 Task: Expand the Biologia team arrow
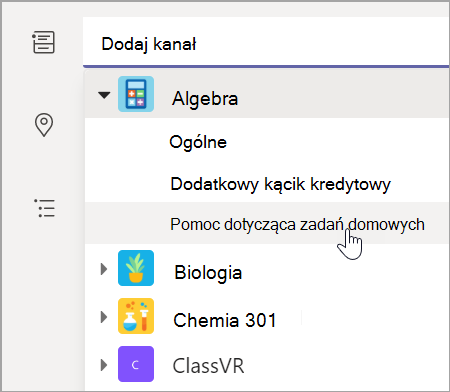pyautogui.click(x=104, y=269)
